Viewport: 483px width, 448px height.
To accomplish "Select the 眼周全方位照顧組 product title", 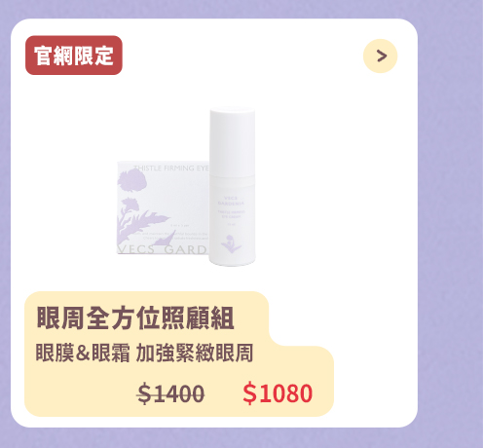I will [x=135, y=318].
